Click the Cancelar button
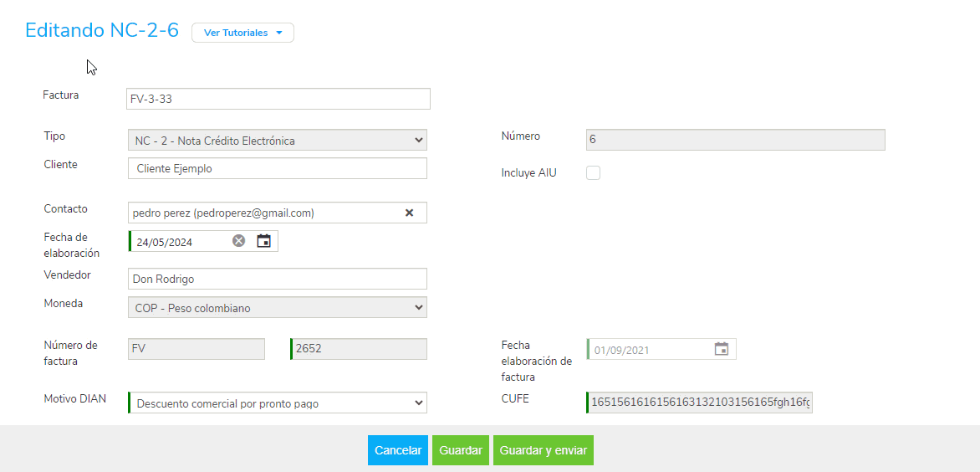The height and width of the screenshot is (472, 980). point(398,450)
